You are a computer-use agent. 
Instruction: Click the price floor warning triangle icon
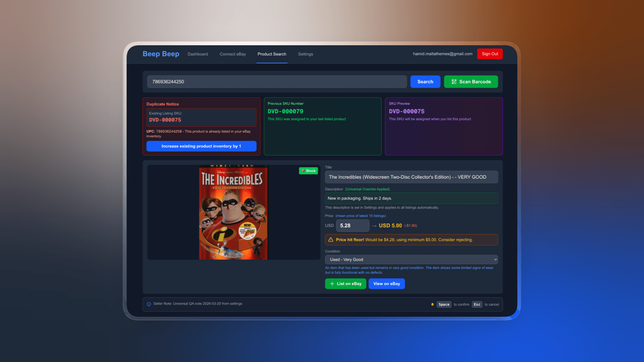pyautogui.click(x=330, y=240)
